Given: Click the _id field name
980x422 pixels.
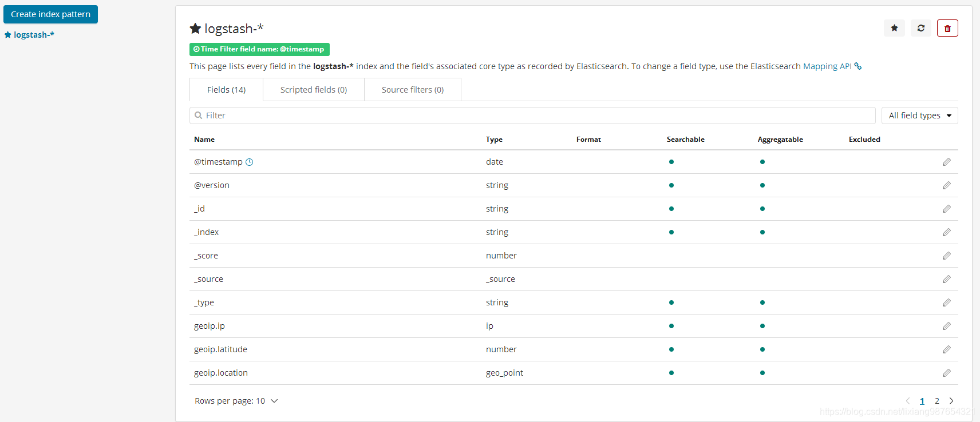Looking at the screenshot, I should (199, 209).
